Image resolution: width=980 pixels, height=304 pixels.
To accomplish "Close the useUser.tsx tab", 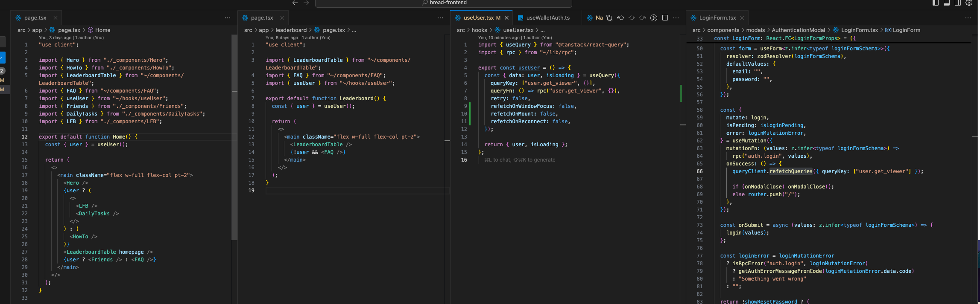I will click(x=506, y=18).
